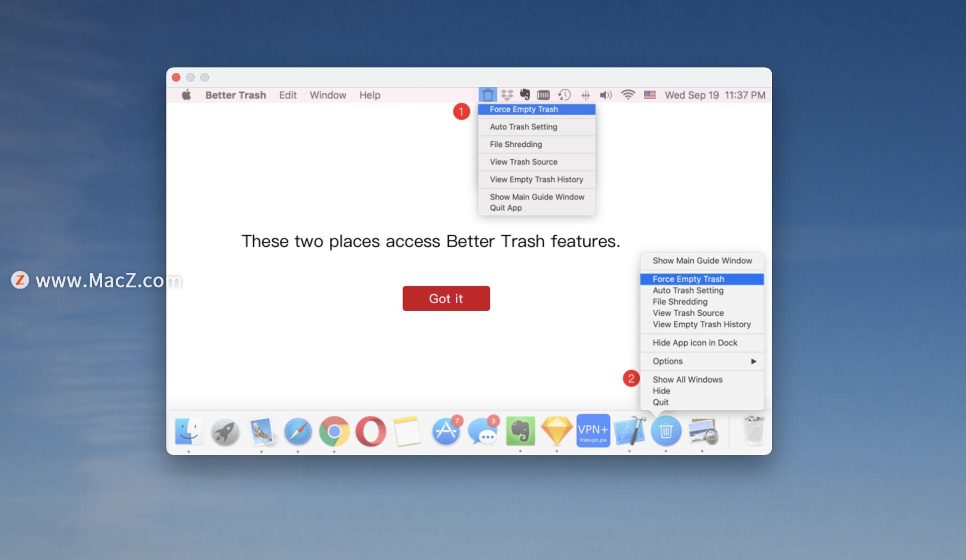Open the Apple logo menu
966x560 pixels.
point(186,95)
